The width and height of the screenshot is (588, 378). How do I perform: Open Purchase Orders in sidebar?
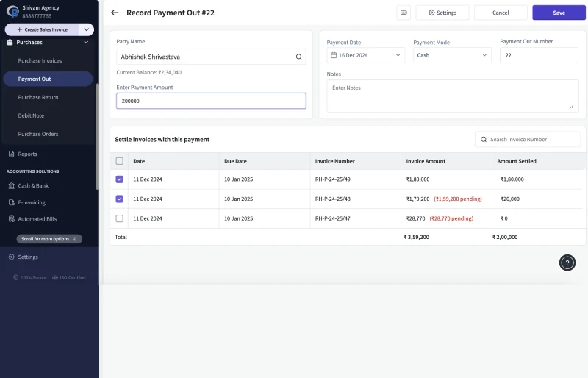coord(38,134)
